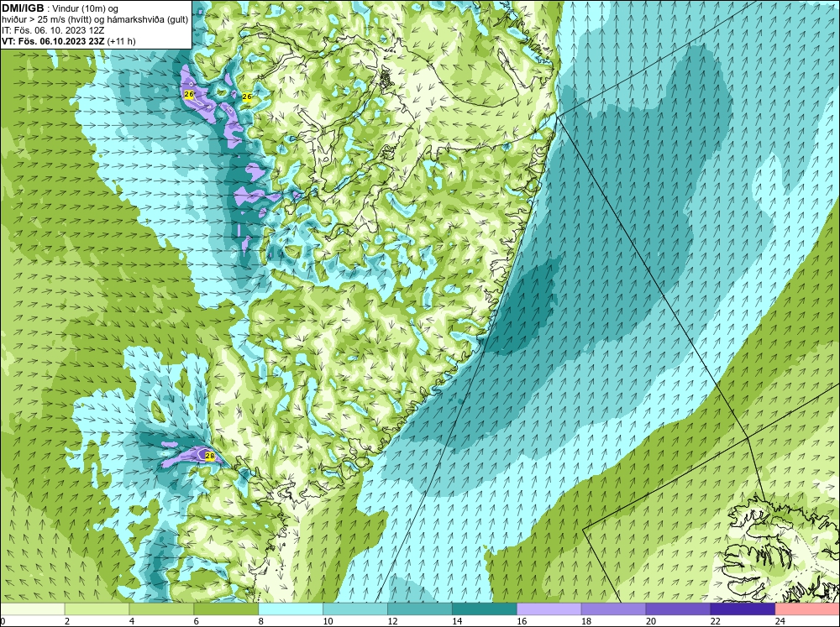The image size is (840, 627).
Task: Click the legend scale number 6
Action: pyautogui.click(x=196, y=621)
